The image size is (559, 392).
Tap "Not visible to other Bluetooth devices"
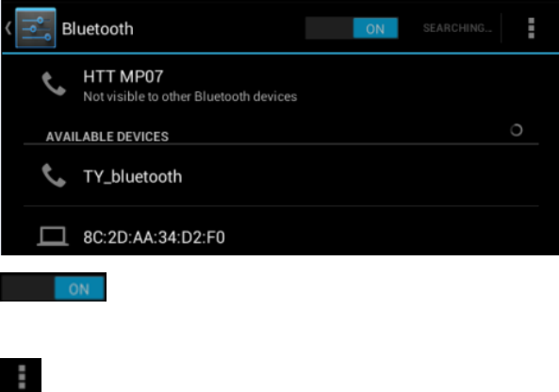(190, 96)
